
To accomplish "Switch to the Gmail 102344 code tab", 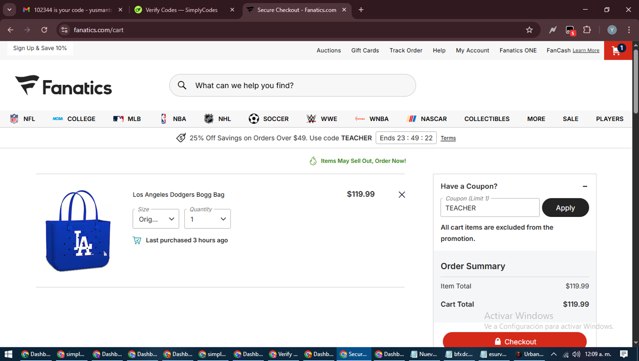I will (73, 10).
